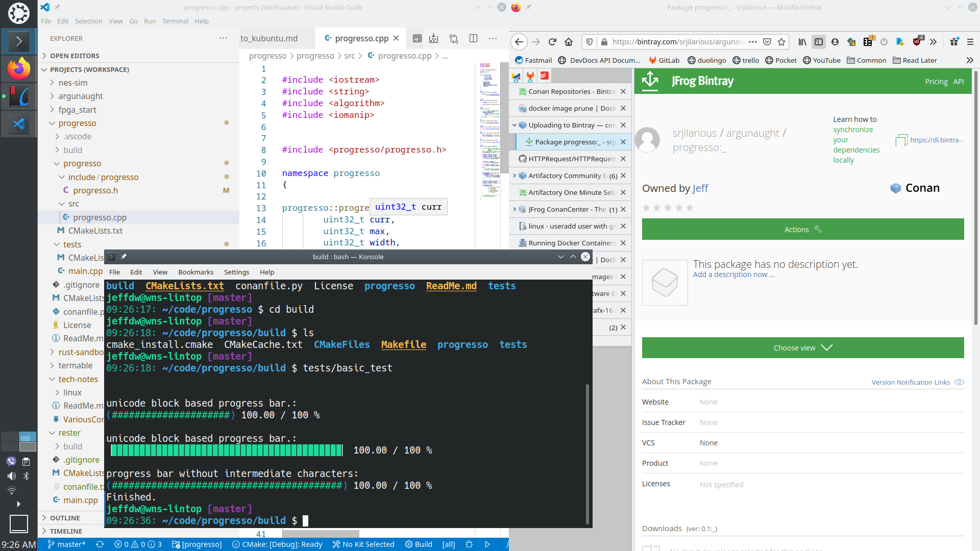Show more bookmarks toolbar overflow chevron
The height and width of the screenshot is (551, 980).
click(969, 60)
